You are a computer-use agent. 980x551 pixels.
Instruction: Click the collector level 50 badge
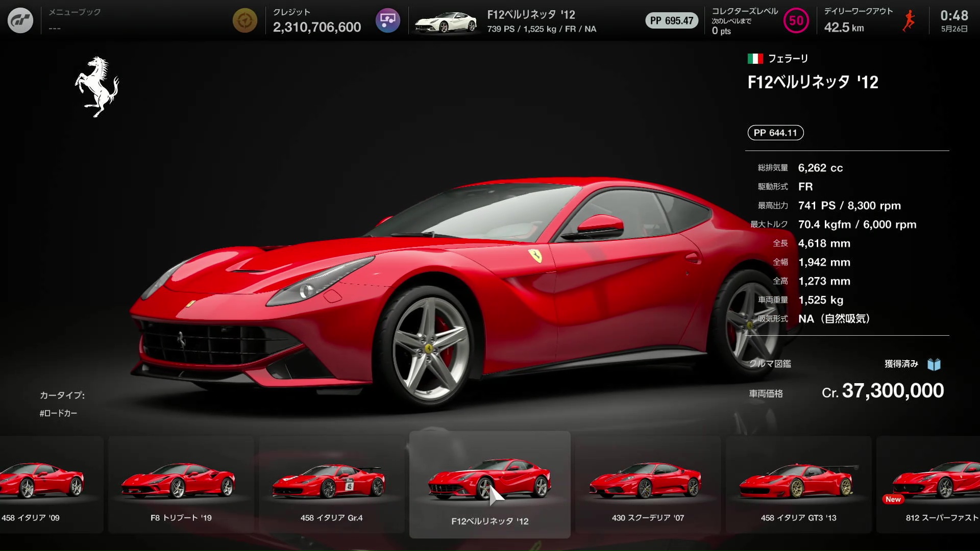click(x=796, y=20)
